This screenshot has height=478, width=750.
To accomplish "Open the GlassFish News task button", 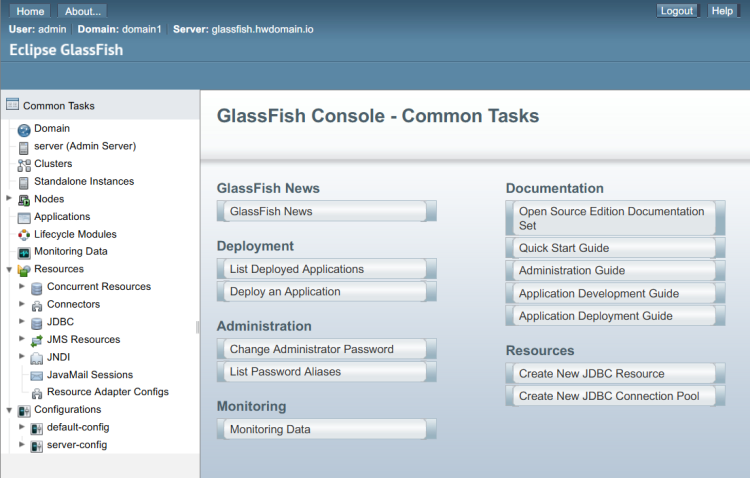I will click(x=326, y=211).
